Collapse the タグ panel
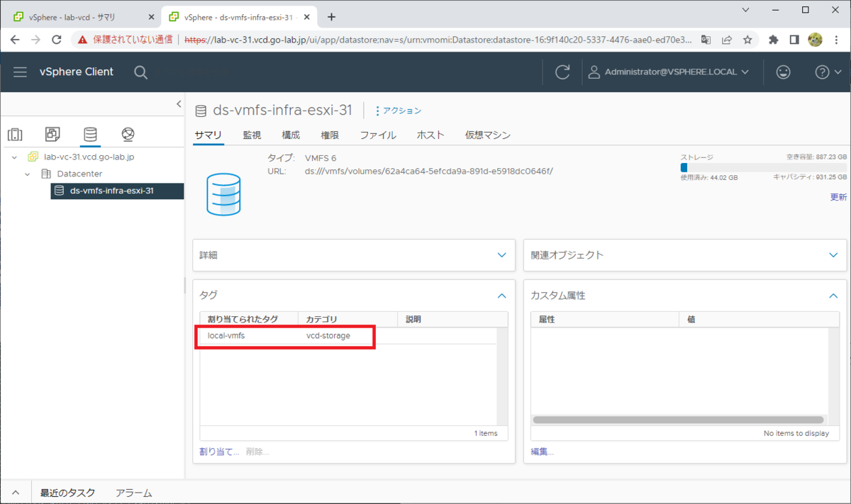This screenshot has width=851, height=504. click(502, 296)
